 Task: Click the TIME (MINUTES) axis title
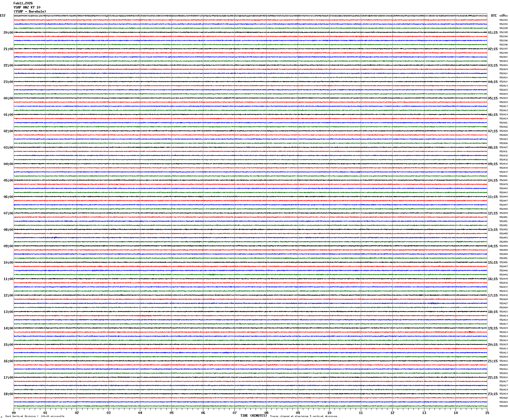(253, 416)
